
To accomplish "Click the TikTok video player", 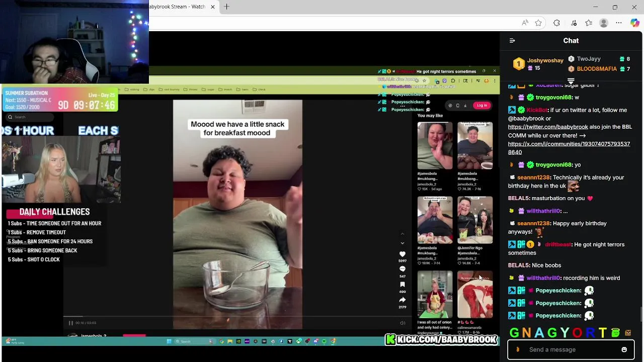I will pos(237,214).
